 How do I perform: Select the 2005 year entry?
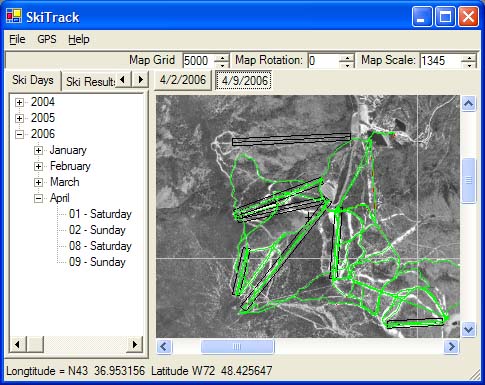pos(43,118)
